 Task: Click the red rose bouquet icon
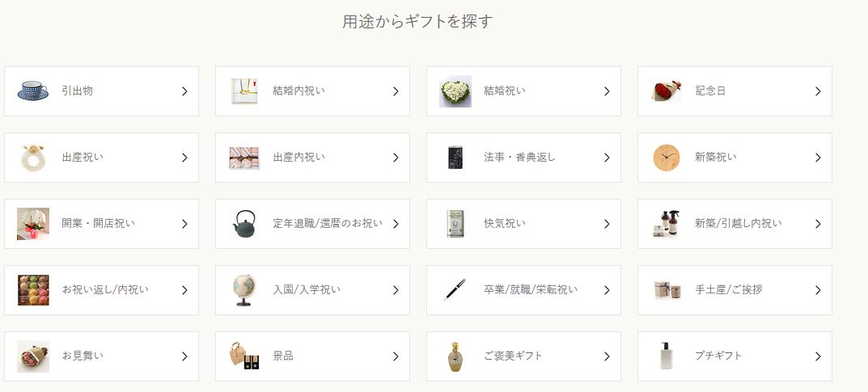pyautogui.click(x=666, y=91)
